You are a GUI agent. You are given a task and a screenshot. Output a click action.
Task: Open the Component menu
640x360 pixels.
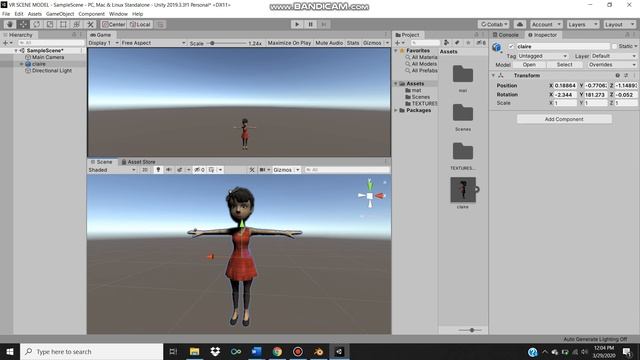(x=91, y=14)
